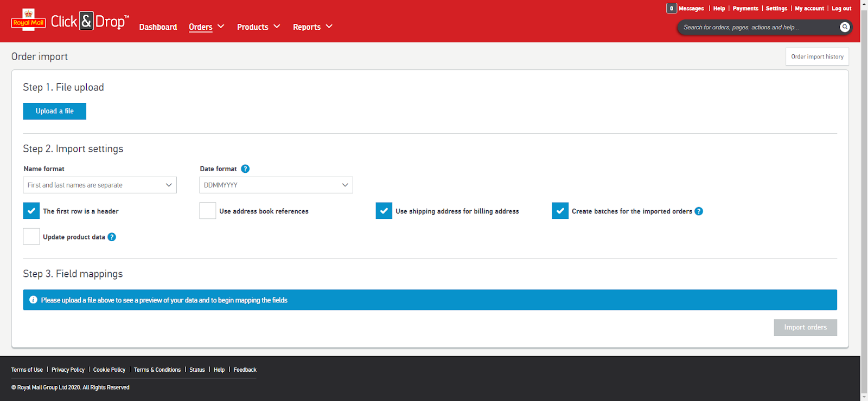This screenshot has height=401, width=868.
Task: Click the Upload a file button
Action: [x=55, y=111]
